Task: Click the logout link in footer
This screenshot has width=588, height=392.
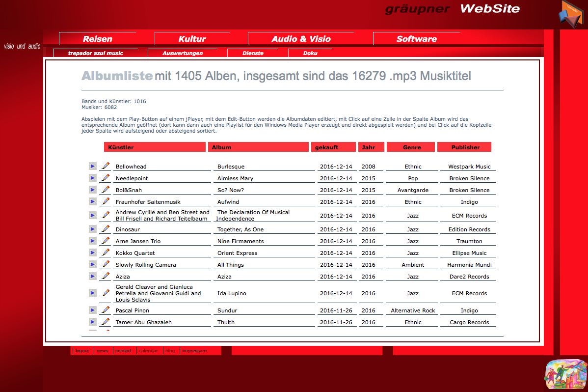Action: 82,351
